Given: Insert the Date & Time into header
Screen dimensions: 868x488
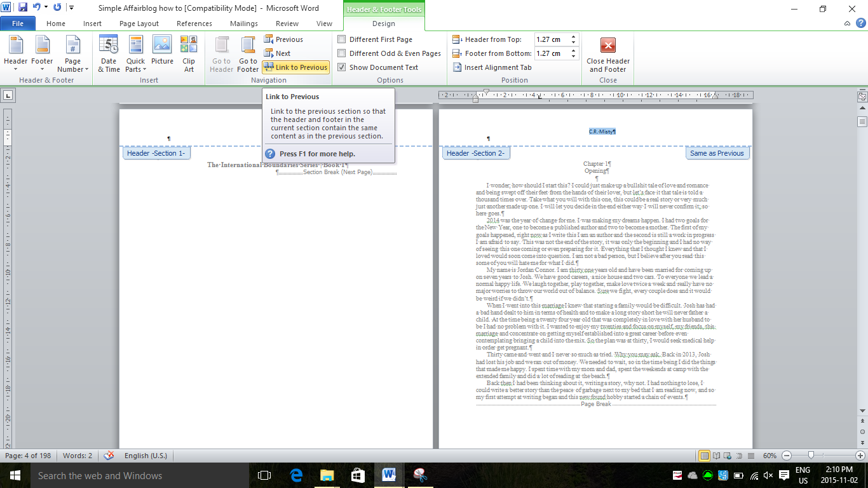Looking at the screenshot, I should coord(108,54).
